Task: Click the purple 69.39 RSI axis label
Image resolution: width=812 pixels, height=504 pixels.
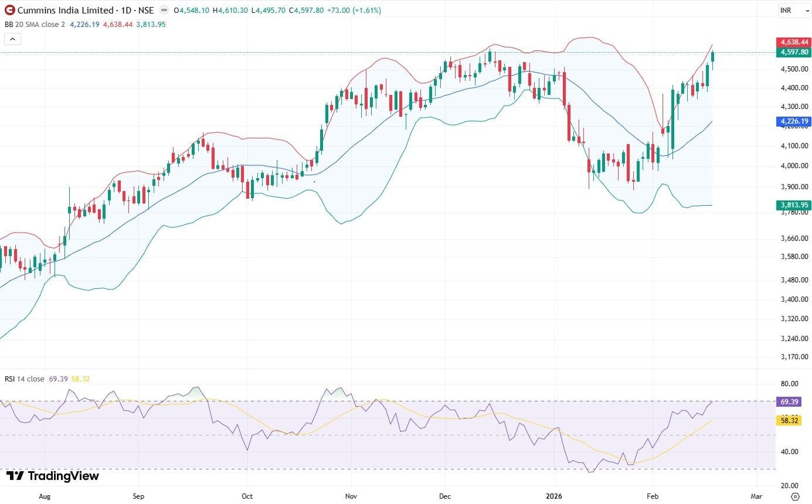Action: point(789,401)
